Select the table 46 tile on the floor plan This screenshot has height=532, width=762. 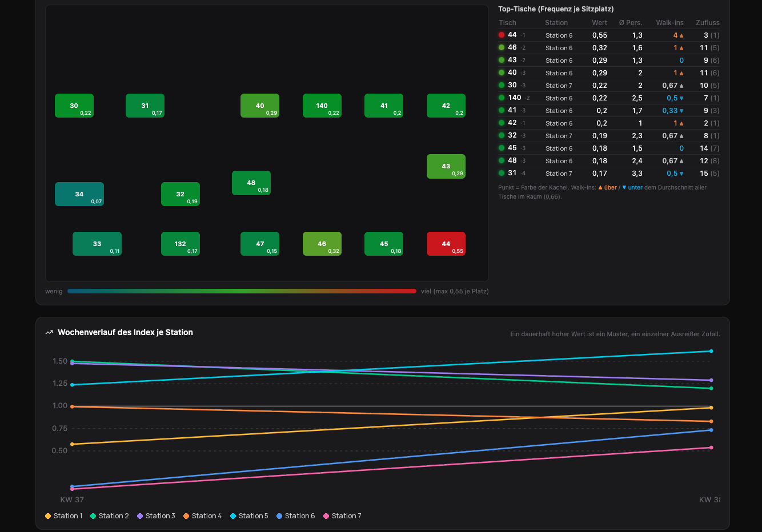[x=322, y=244]
